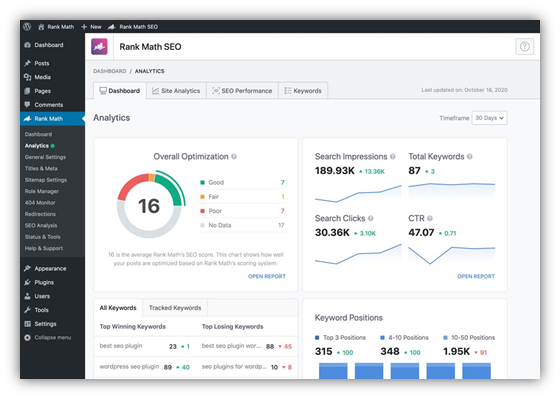Image resolution: width=560 pixels, height=398 pixels.
Task: Open report under Overall Optimization
Action: (x=267, y=276)
